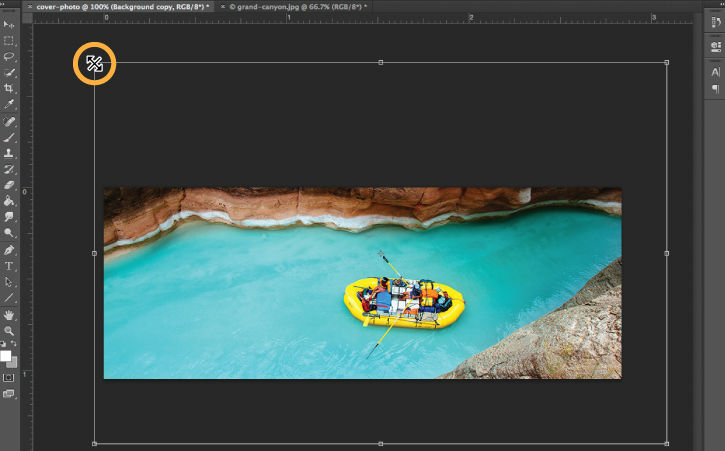Click the top-center transform handle
This screenshot has width=725, height=451.
coord(381,62)
